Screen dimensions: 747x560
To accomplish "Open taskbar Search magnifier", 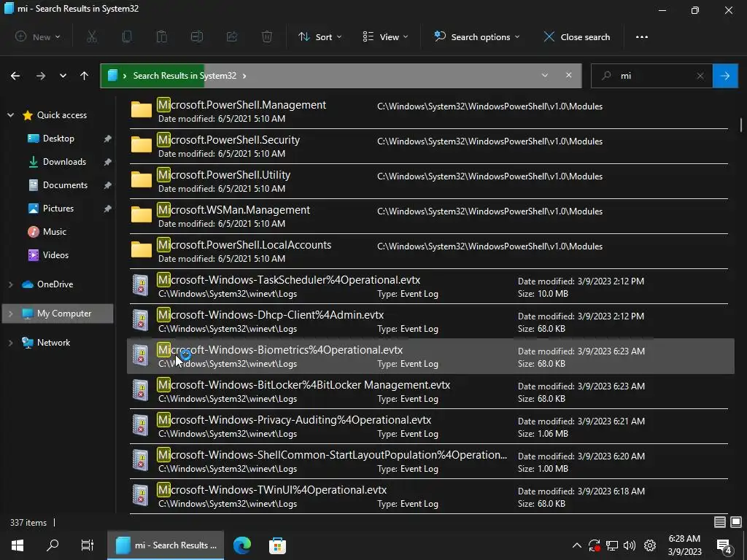I will [53, 545].
